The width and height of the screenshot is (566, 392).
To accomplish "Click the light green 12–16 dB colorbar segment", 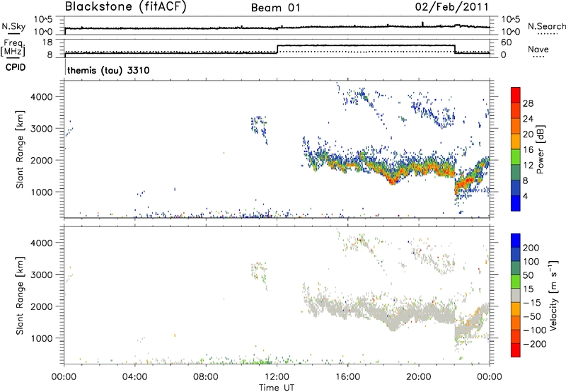I will pyautogui.click(x=516, y=156).
